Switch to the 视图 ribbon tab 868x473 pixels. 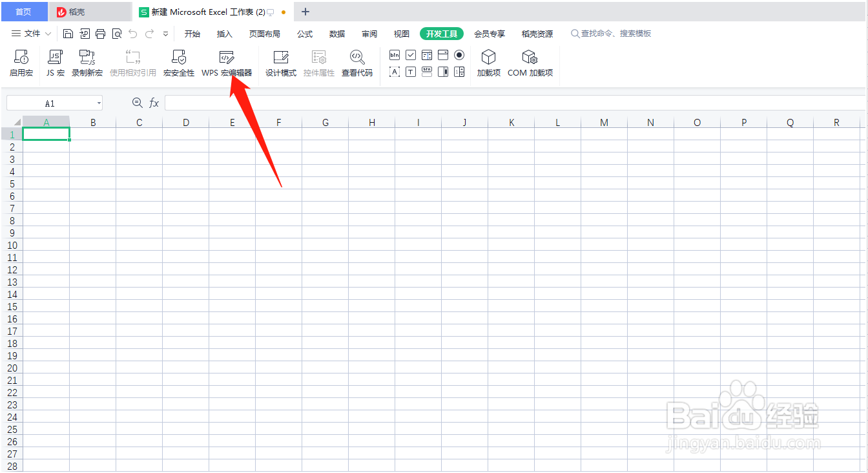(x=402, y=34)
